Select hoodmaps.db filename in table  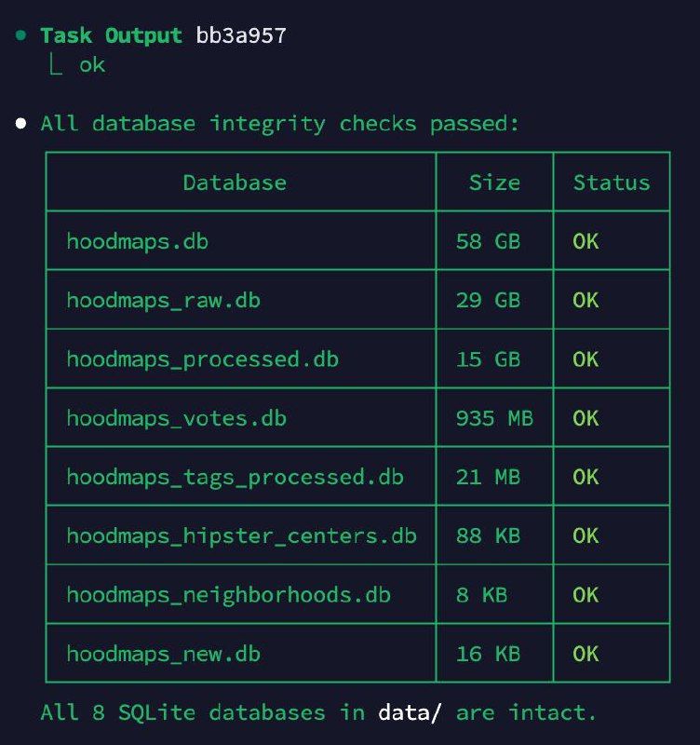tap(137, 241)
